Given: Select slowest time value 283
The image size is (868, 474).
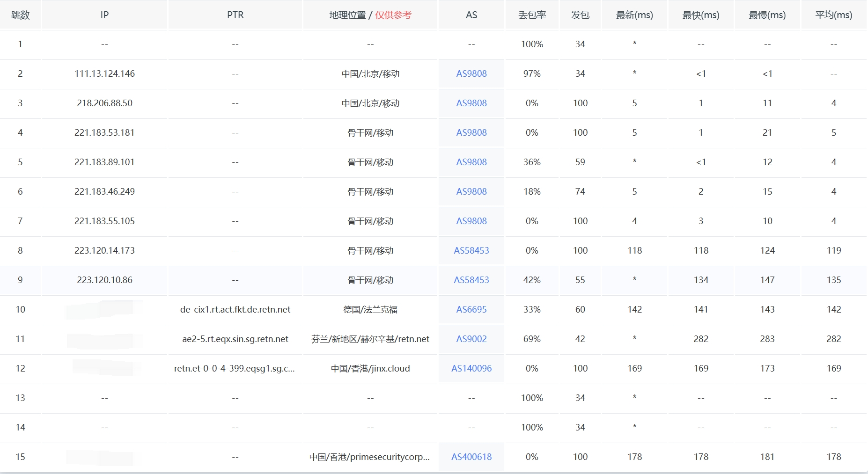Looking at the screenshot, I should [x=767, y=339].
